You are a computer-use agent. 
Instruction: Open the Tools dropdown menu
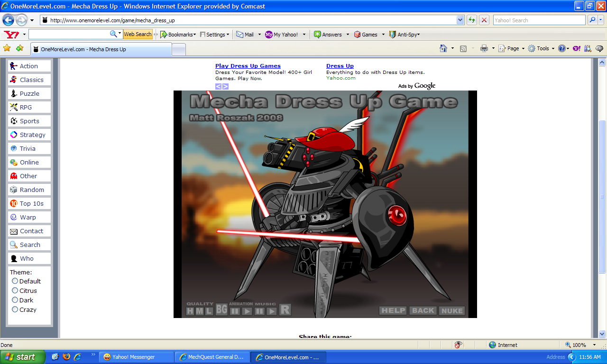541,48
